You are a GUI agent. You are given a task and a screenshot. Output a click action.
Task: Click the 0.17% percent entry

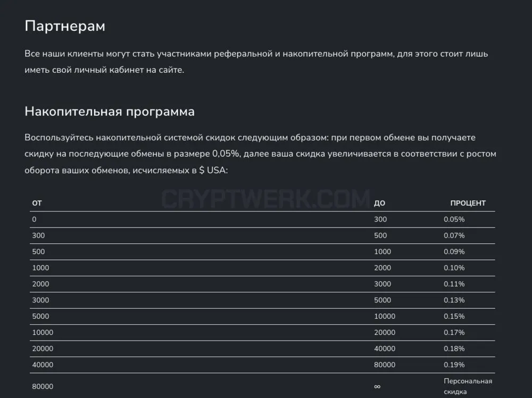coord(454,333)
